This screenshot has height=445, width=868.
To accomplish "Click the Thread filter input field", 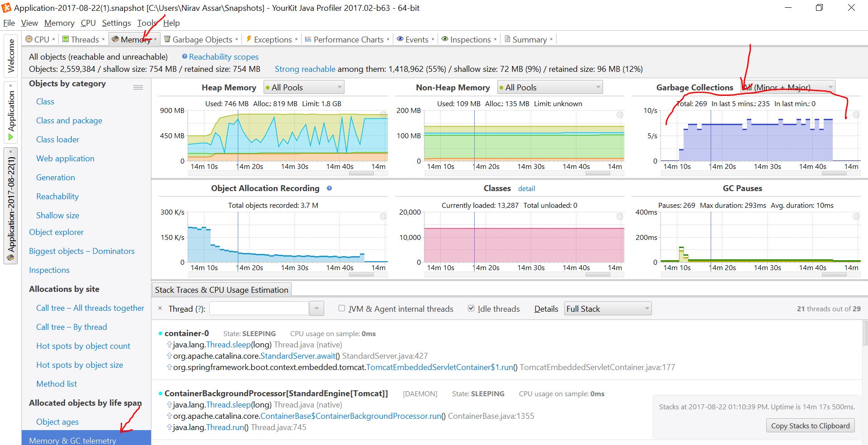I will [259, 309].
